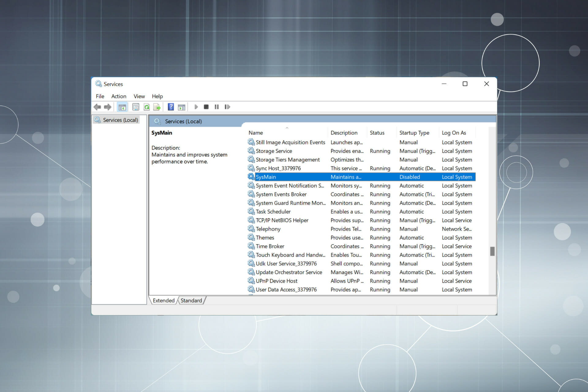This screenshot has width=588, height=392.
Task: Select the Themes service entry
Action: [x=264, y=238]
